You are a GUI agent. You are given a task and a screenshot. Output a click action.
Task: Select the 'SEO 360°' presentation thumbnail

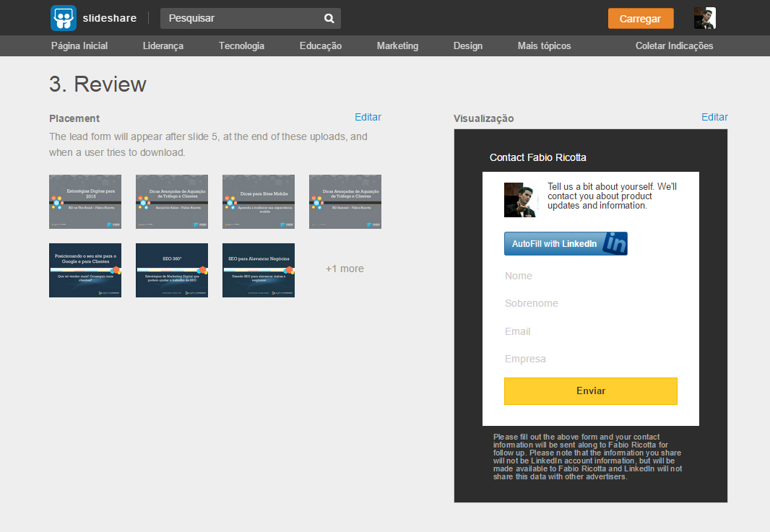pyautogui.click(x=172, y=270)
